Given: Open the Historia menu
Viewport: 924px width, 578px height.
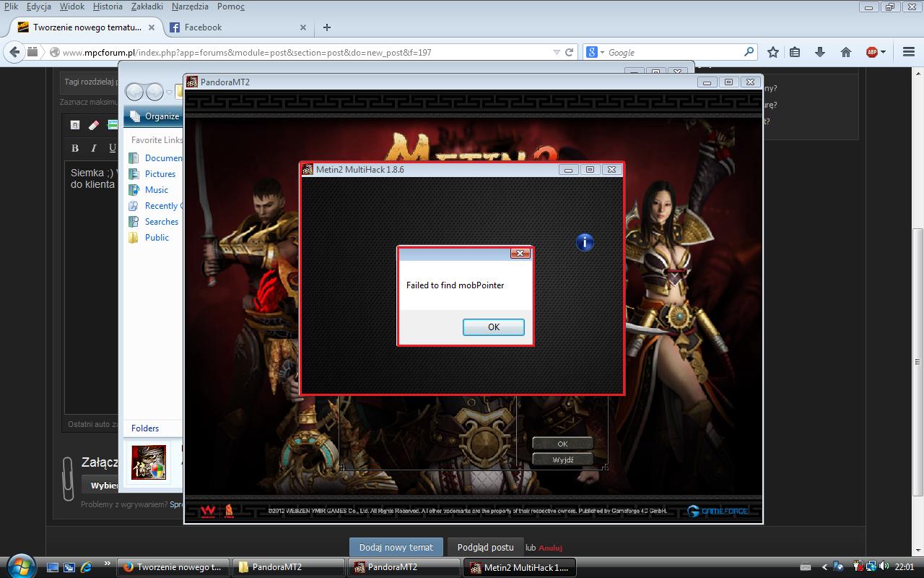Looking at the screenshot, I should pos(108,7).
